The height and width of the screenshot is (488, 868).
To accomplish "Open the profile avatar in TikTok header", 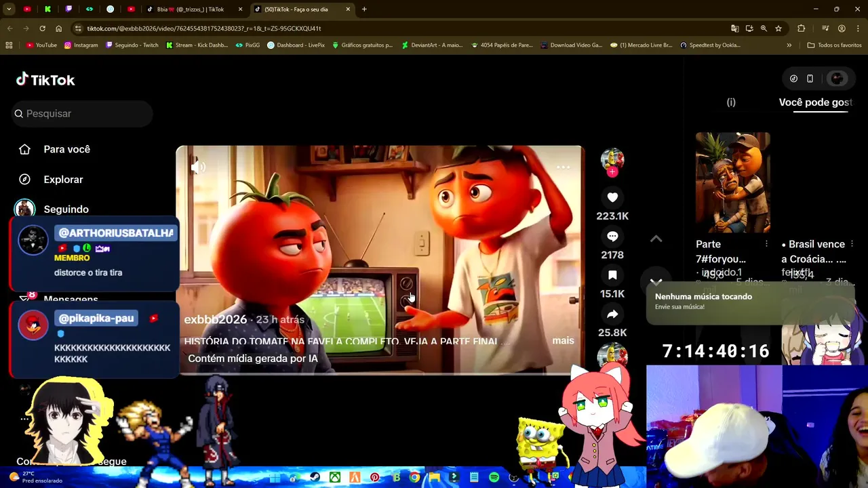I will (x=837, y=79).
